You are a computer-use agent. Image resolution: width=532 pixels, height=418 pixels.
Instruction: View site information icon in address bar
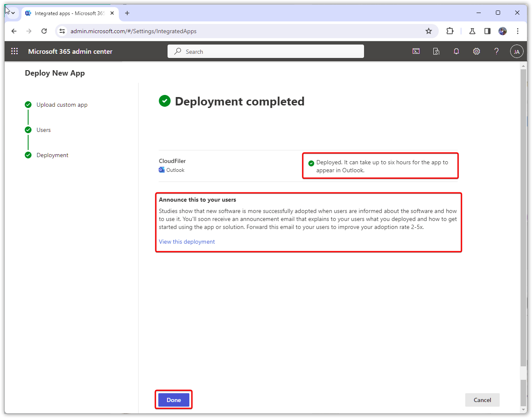[62, 31]
